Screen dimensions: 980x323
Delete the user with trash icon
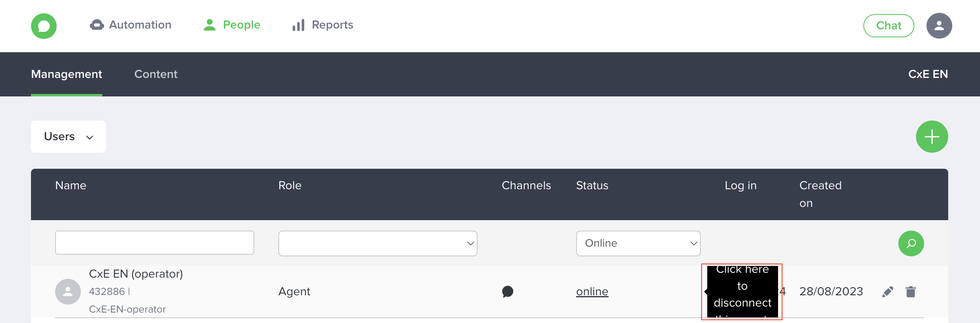point(911,292)
